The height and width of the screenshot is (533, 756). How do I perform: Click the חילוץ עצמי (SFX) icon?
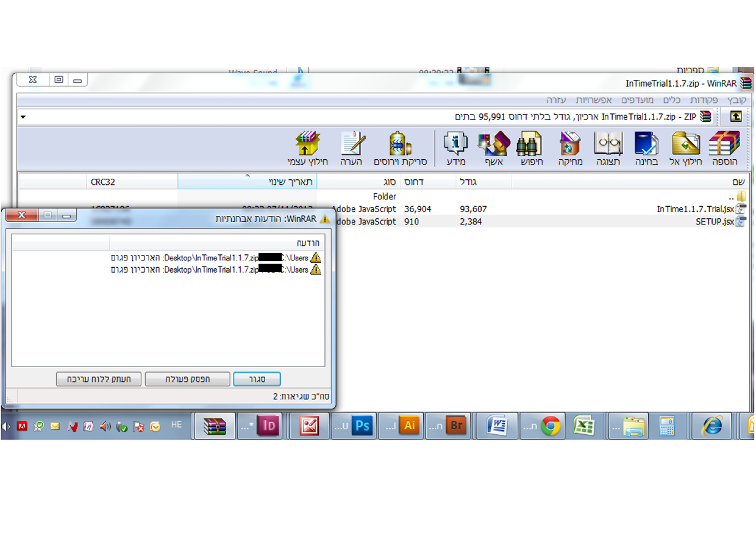[308, 148]
